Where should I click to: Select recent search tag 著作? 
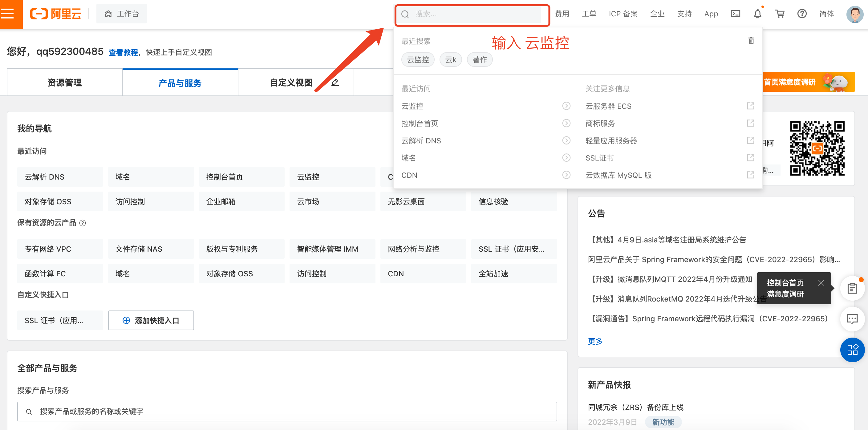pyautogui.click(x=480, y=60)
